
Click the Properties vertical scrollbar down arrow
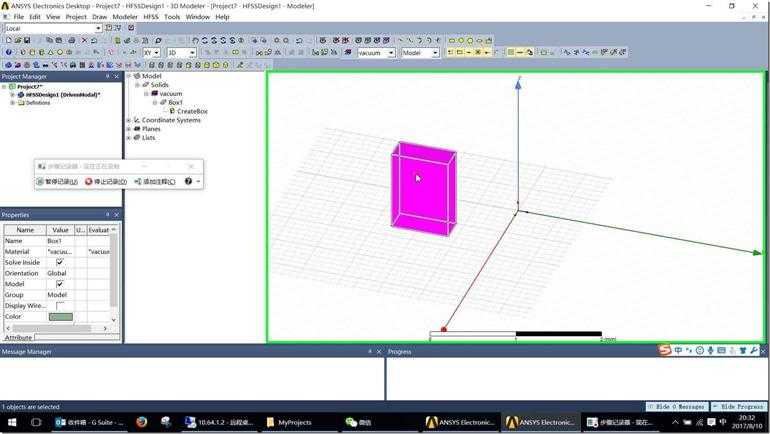click(114, 320)
